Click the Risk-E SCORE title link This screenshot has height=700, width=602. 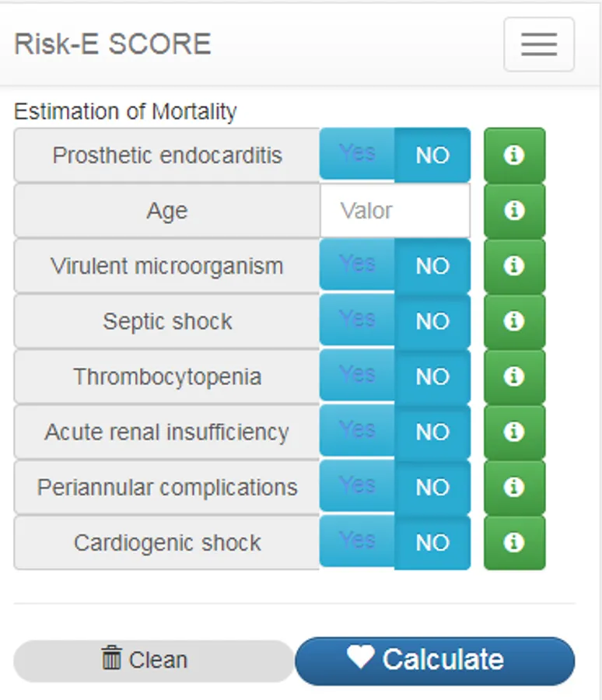(113, 44)
